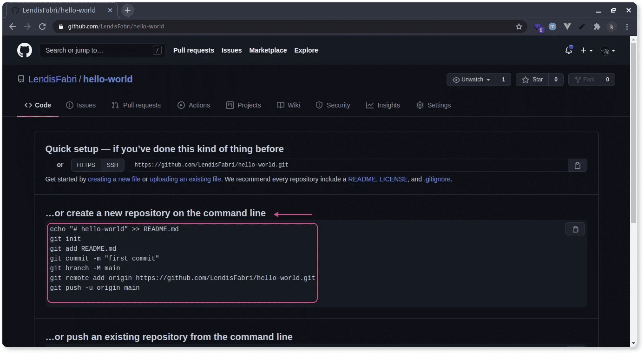Screen dimensions: 644x354
Task: Click the LICENSE link
Action: pyautogui.click(x=394, y=179)
